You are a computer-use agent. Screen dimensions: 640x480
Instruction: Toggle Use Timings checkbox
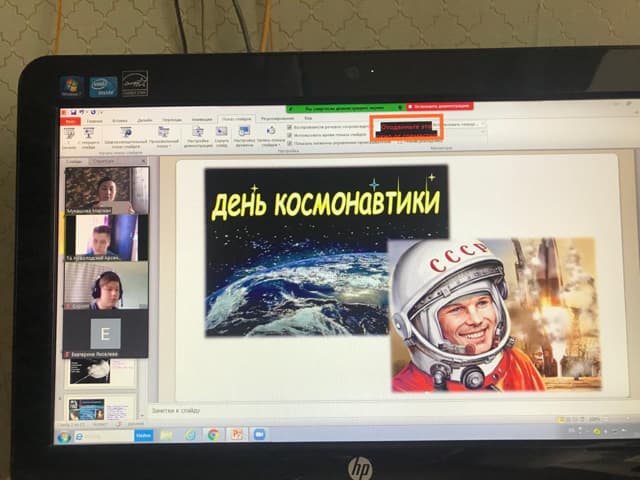pyautogui.click(x=289, y=135)
